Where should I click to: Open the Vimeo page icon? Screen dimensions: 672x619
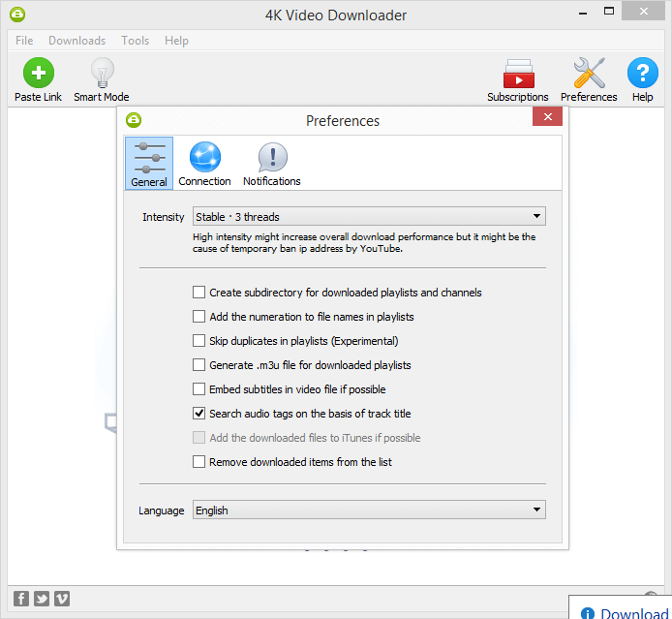[62, 599]
